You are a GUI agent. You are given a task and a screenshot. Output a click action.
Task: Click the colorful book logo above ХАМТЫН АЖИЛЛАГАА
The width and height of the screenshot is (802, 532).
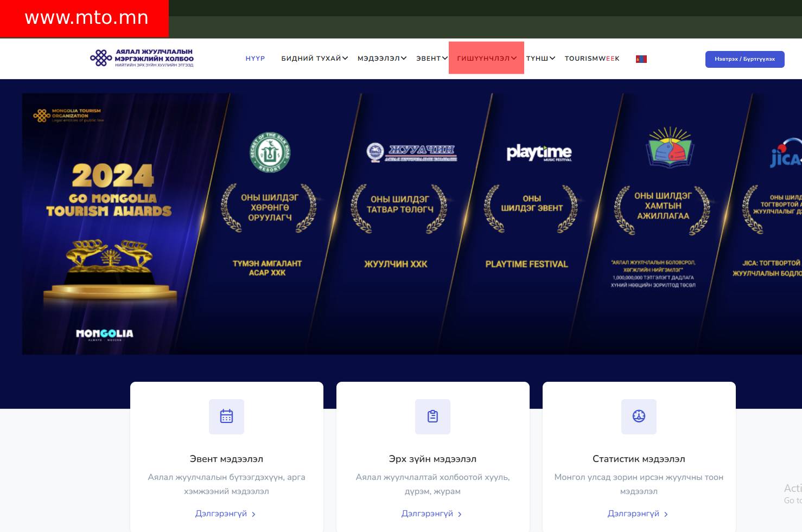tap(670, 146)
